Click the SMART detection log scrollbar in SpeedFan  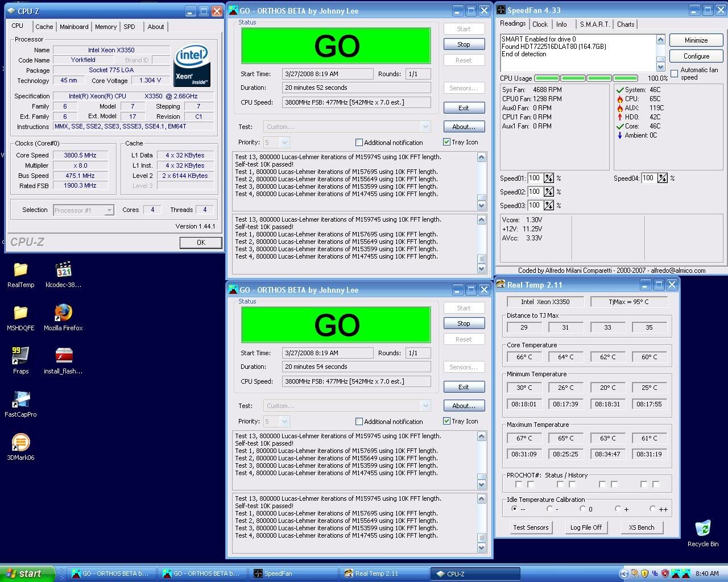point(660,53)
